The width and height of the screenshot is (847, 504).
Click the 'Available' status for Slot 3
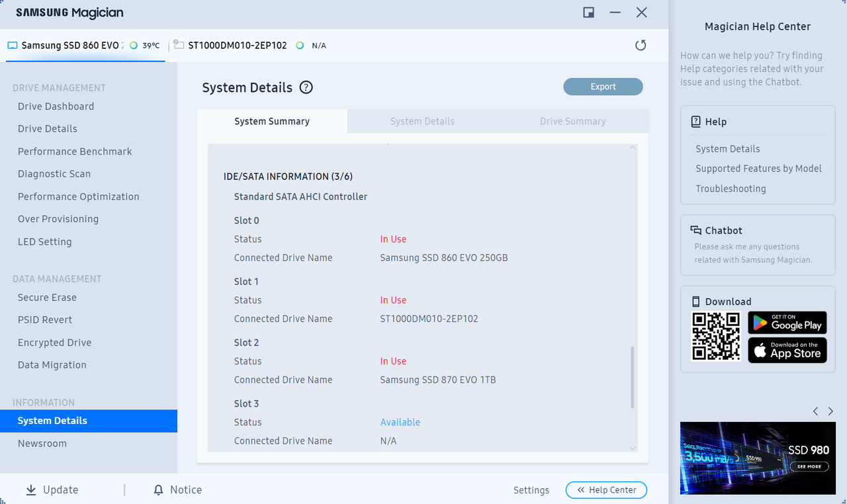[400, 422]
